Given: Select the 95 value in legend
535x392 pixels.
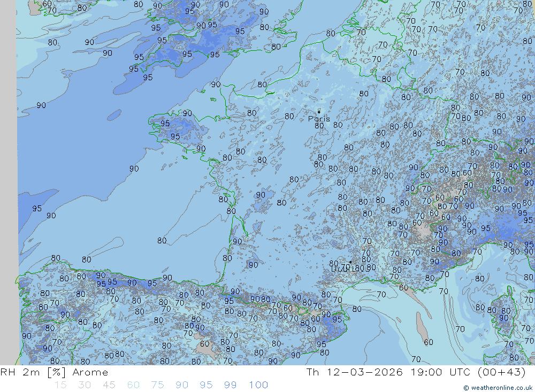Looking at the screenshot, I should point(206,385).
